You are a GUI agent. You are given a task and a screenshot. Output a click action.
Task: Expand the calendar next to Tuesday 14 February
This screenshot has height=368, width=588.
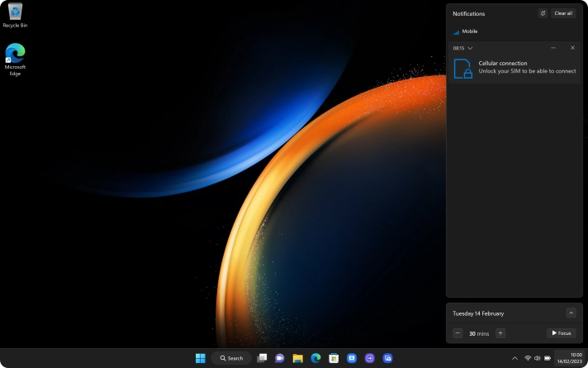point(571,313)
